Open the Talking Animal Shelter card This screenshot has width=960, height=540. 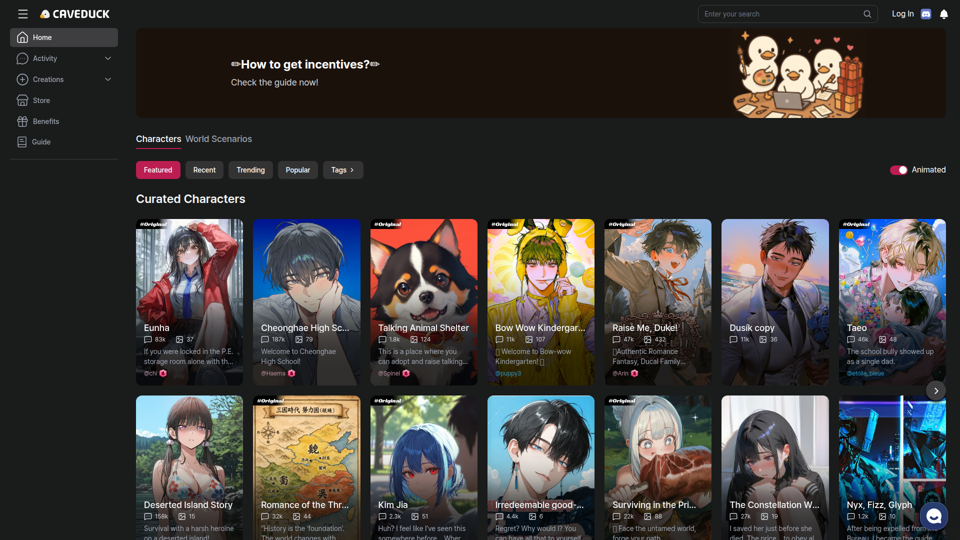pos(424,302)
